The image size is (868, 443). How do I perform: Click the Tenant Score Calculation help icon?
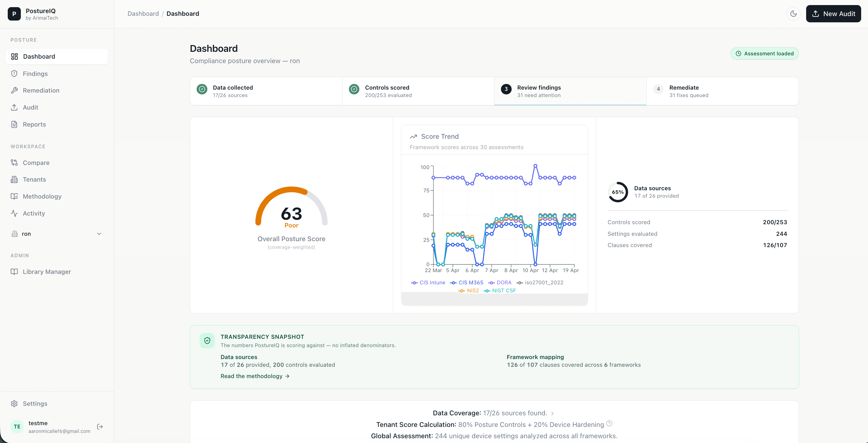pyautogui.click(x=609, y=423)
